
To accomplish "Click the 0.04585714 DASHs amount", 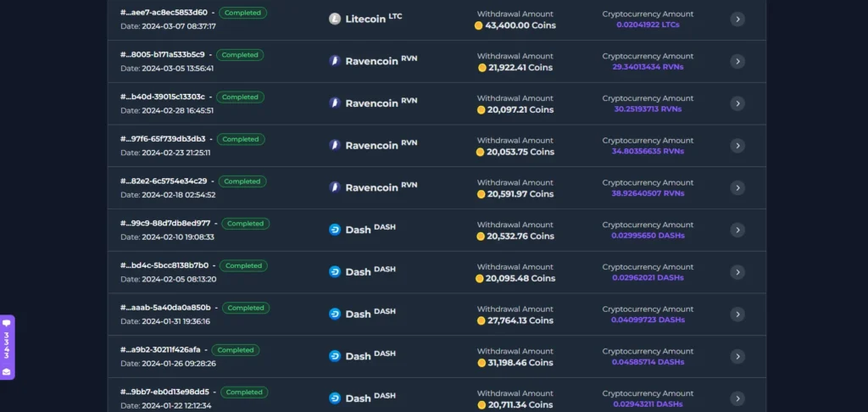I will [648, 362].
